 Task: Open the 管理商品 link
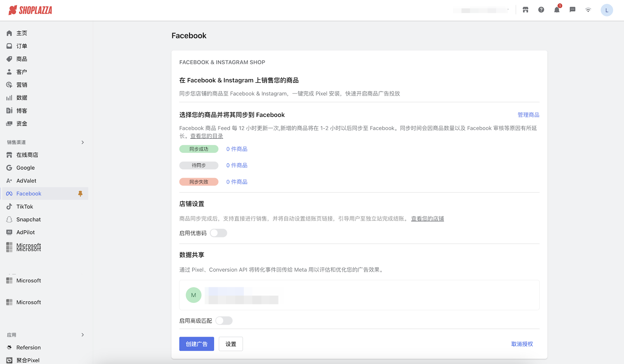(528, 115)
